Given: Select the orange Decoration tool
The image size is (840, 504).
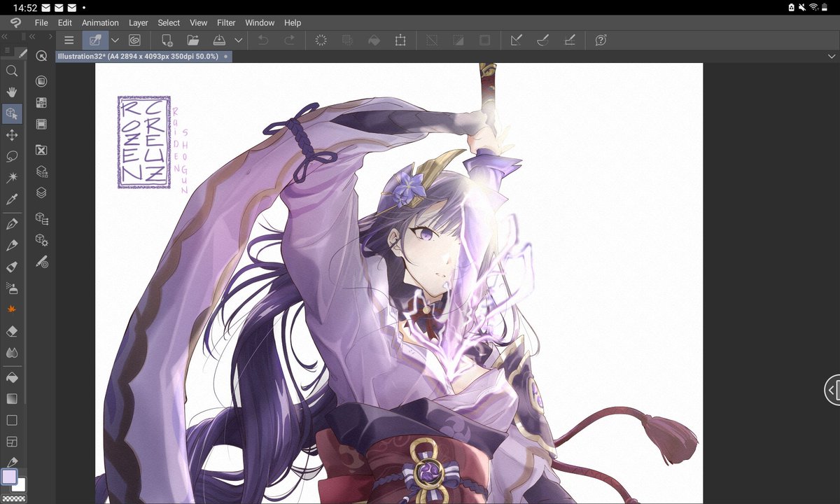Looking at the screenshot, I should point(12,309).
